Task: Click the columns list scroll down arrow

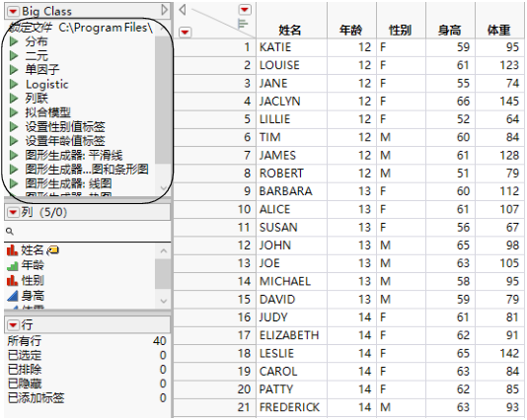Action: [x=164, y=301]
